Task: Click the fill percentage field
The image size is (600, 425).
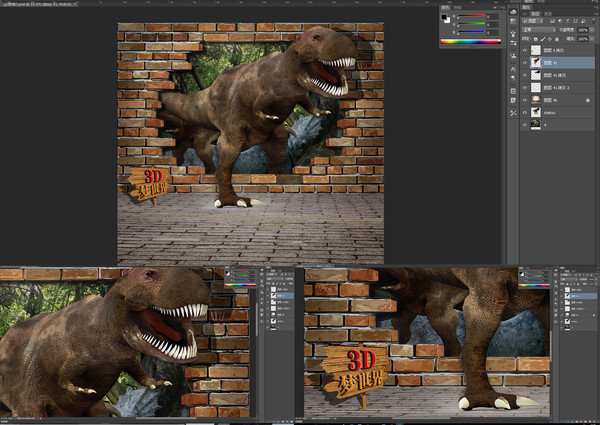Action: point(583,39)
